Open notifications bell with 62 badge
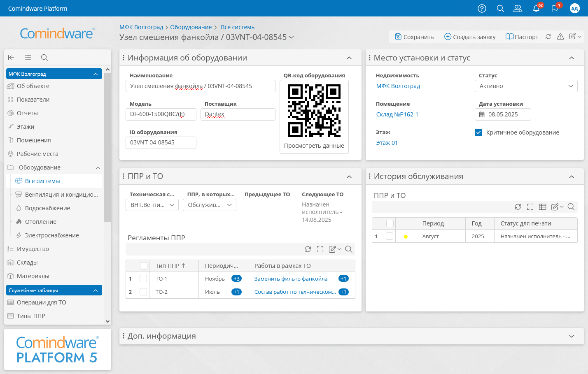Image resolution: width=588 pixels, height=374 pixels. (536, 9)
